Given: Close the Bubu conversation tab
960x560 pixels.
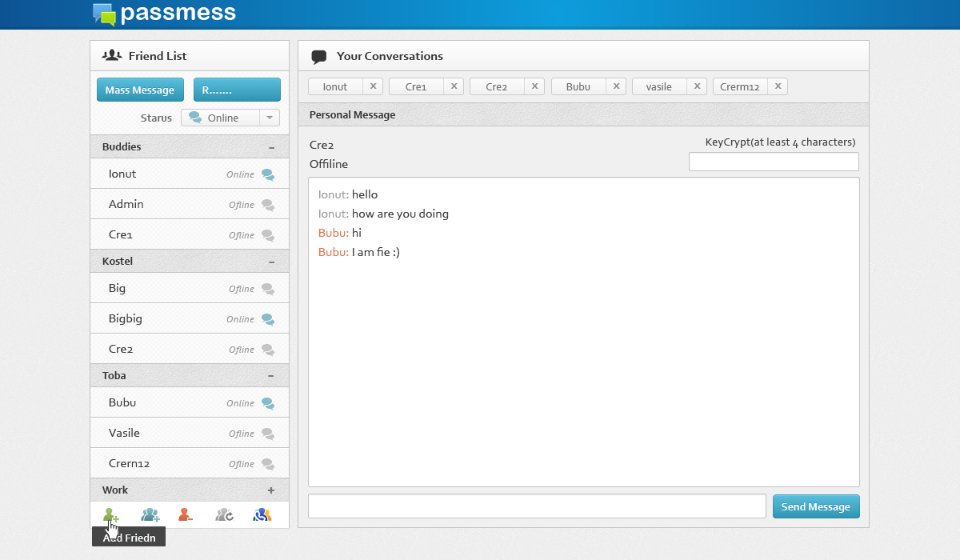Looking at the screenshot, I should 616,86.
